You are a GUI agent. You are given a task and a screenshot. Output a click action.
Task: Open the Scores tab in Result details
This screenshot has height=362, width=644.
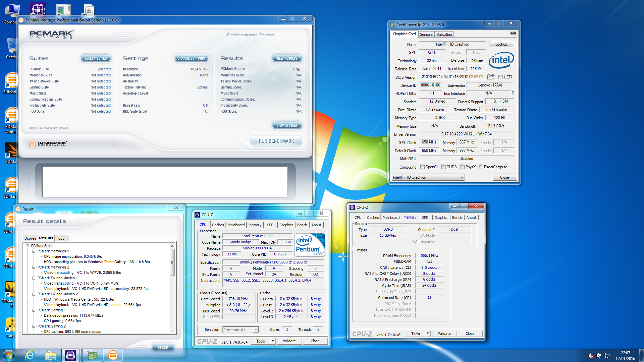[30, 238]
